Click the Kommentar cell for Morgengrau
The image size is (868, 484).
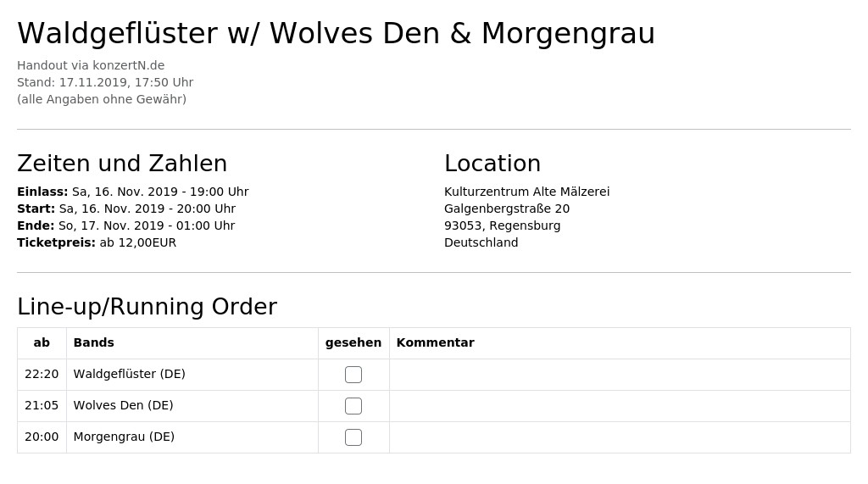(x=620, y=437)
